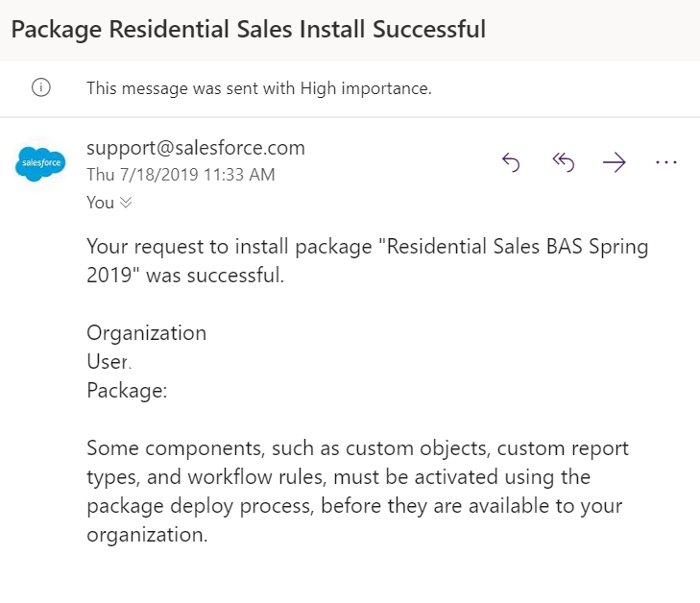The width and height of the screenshot is (700, 603).
Task: Forward this email using the arrow icon
Action: click(615, 163)
